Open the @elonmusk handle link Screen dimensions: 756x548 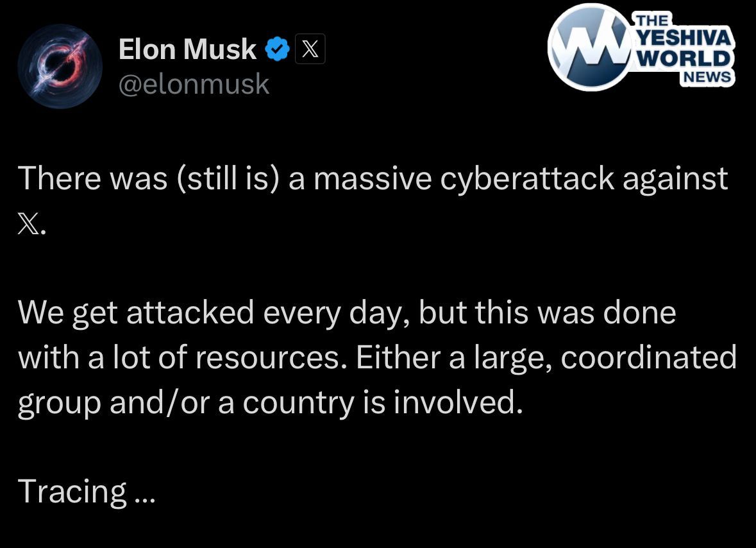point(194,84)
